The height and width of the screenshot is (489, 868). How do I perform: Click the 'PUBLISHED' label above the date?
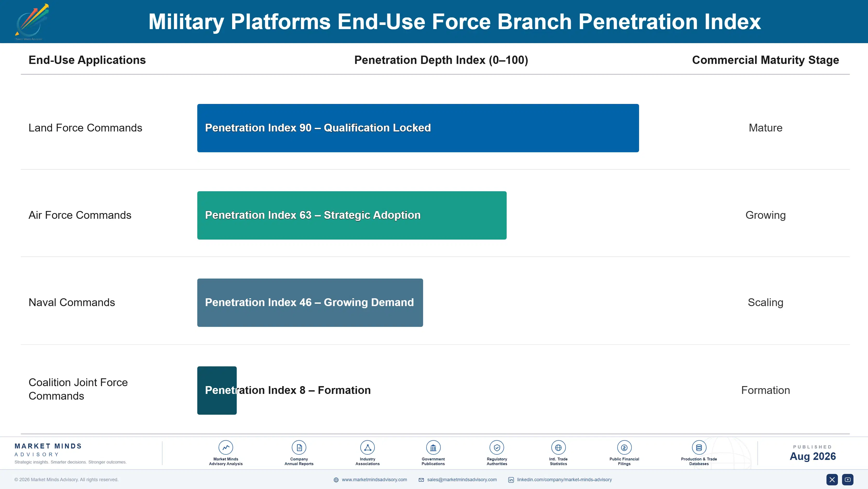[x=812, y=447]
